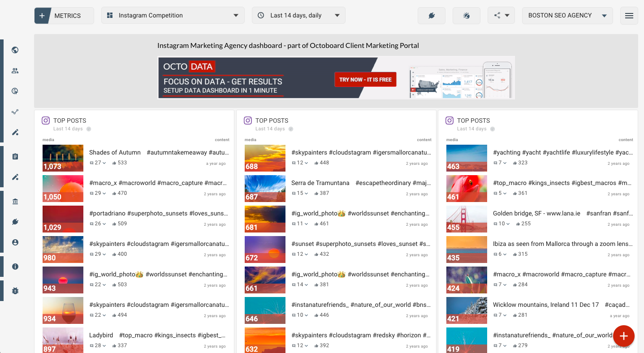Click the METRICS button

click(x=64, y=16)
